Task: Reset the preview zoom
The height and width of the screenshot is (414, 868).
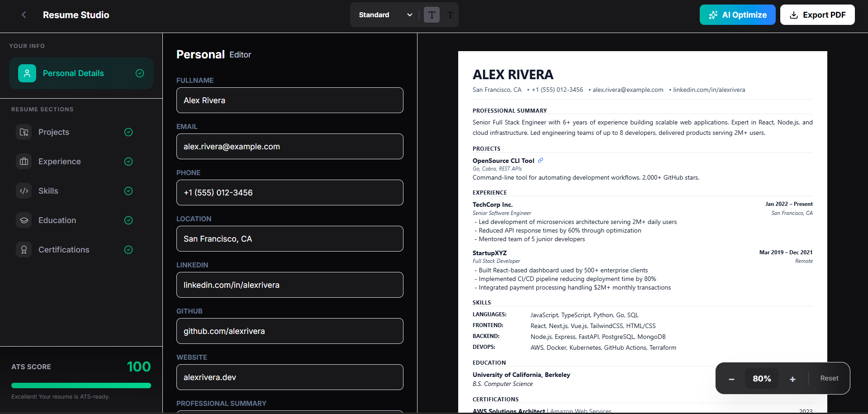Action: tap(829, 378)
